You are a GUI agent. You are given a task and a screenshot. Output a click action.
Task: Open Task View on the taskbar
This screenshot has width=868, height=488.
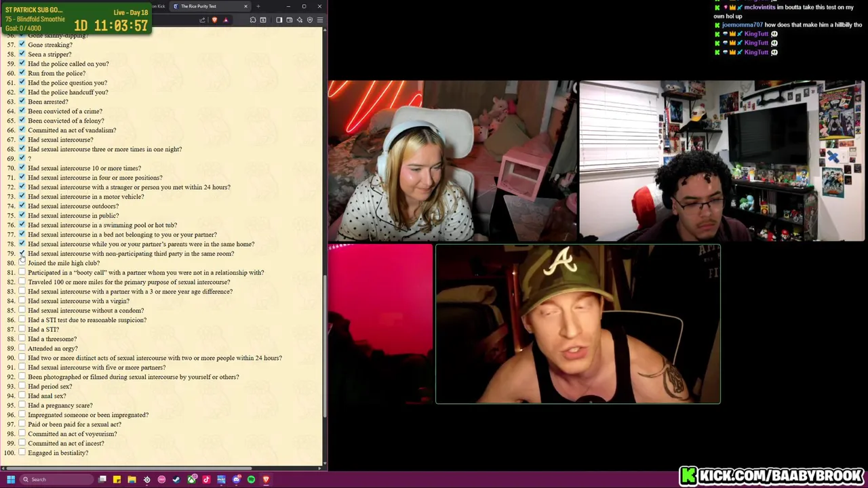coord(102,479)
